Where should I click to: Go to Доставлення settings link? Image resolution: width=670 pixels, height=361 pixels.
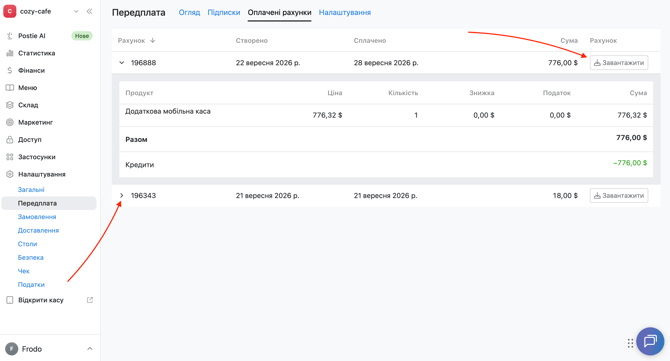[38, 230]
